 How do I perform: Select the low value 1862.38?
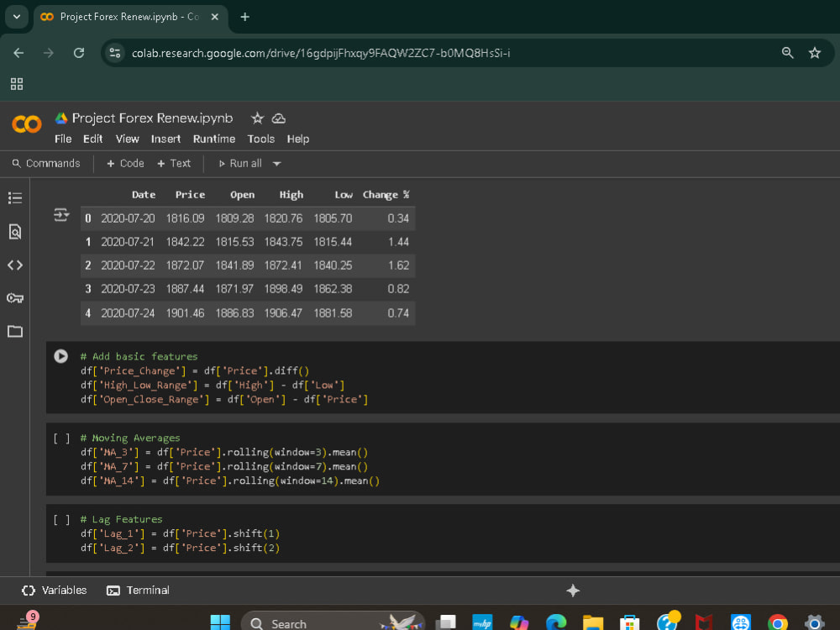tap(333, 289)
